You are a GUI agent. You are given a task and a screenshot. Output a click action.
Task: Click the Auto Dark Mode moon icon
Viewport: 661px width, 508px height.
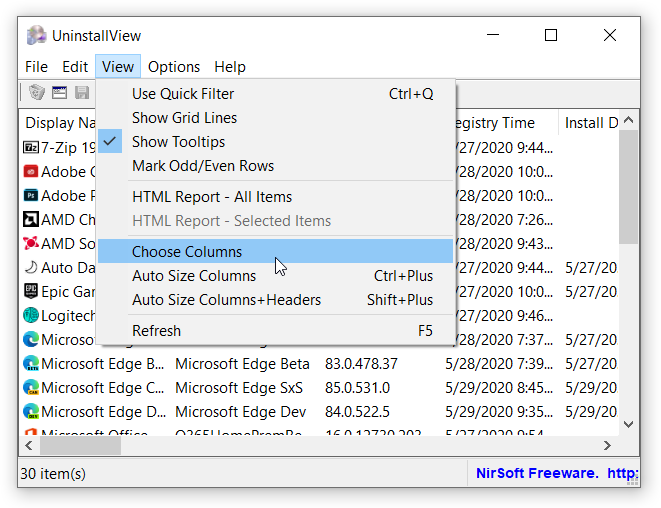click(x=31, y=267)
